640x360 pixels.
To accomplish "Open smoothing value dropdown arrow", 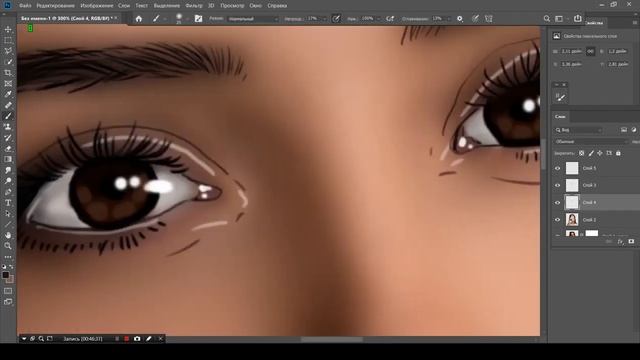I will [x=449, y=19].
